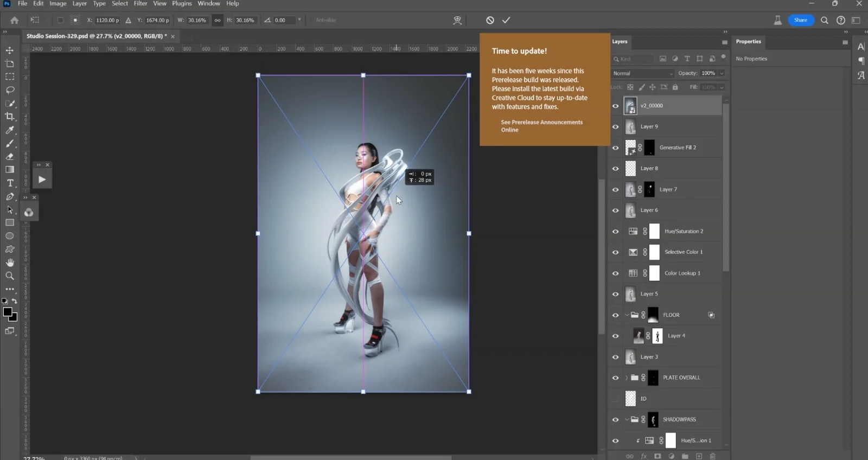Select the Layer 7 mask thumbnail
Image resolution: width=868 pixels, height=460 pixels.
pyautogui.click(x=649, y=189)
